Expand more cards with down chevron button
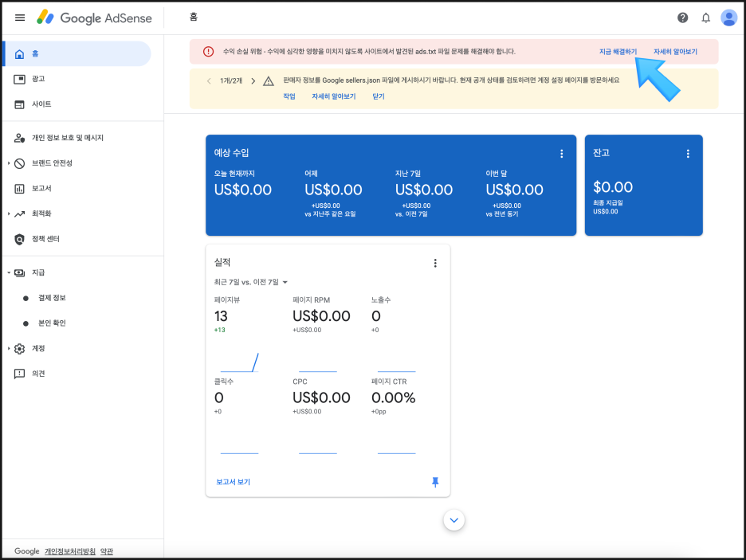The image size is (746, 560). coord(453,520)
